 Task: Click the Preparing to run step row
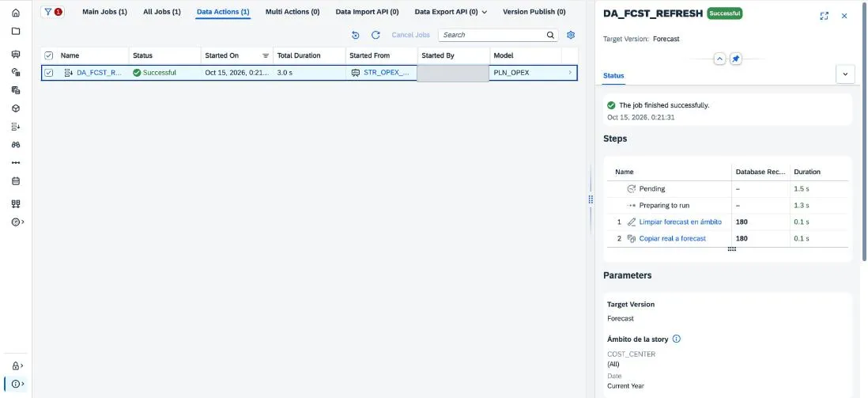click(727, 205)
